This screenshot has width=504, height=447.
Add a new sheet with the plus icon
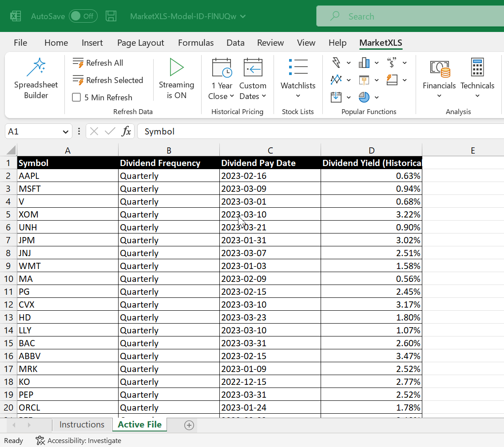189,425
